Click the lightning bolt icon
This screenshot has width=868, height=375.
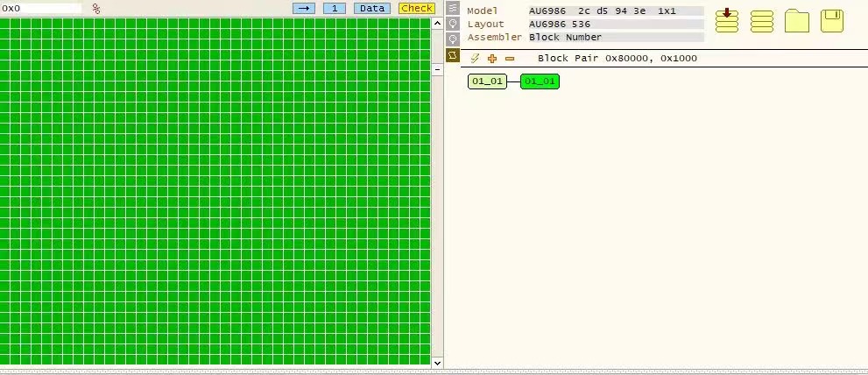coord(475,59)
